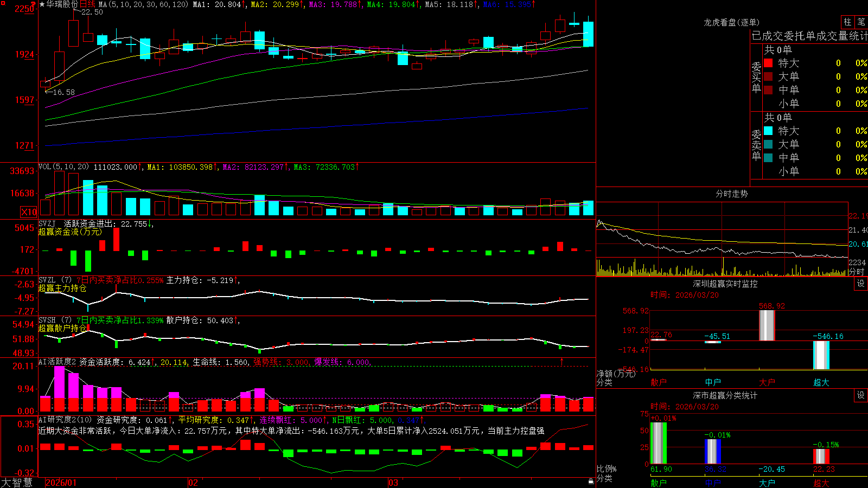Click 时间: 2026/03/20 in 深圳超赢实时监控
This screenshot has width=868, height=488.
[x=685, y=295]
